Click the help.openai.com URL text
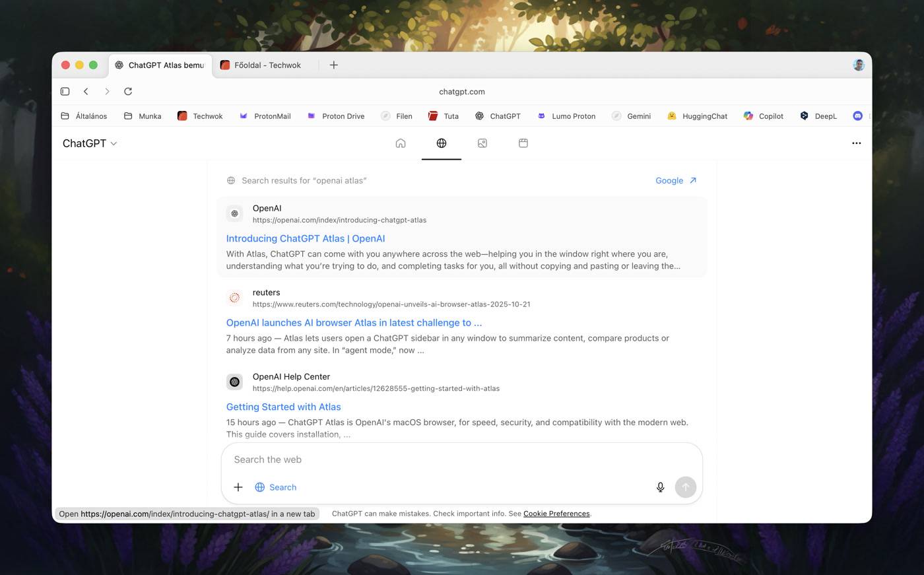 tap(376, 388)
